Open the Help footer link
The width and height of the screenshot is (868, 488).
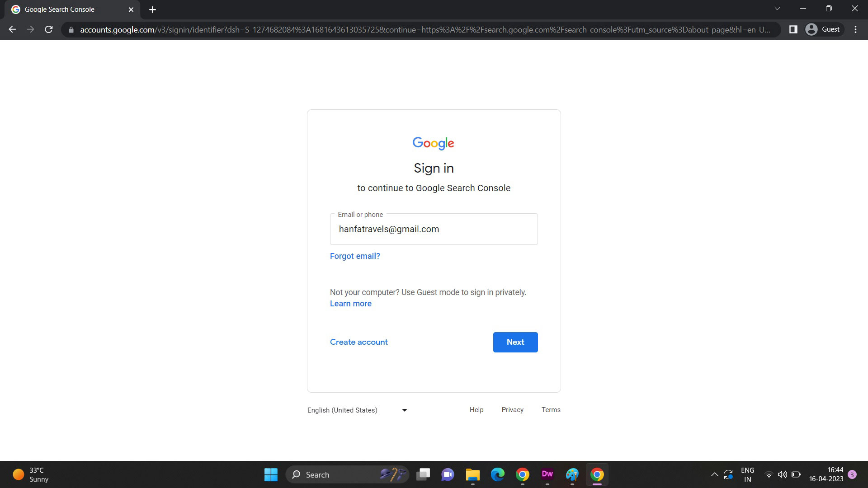point(476,410)
